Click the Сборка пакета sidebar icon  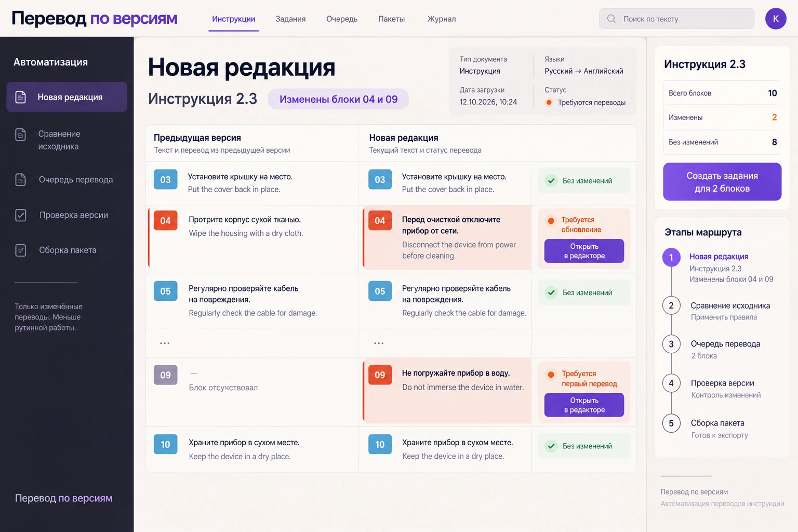click(21, 250)
